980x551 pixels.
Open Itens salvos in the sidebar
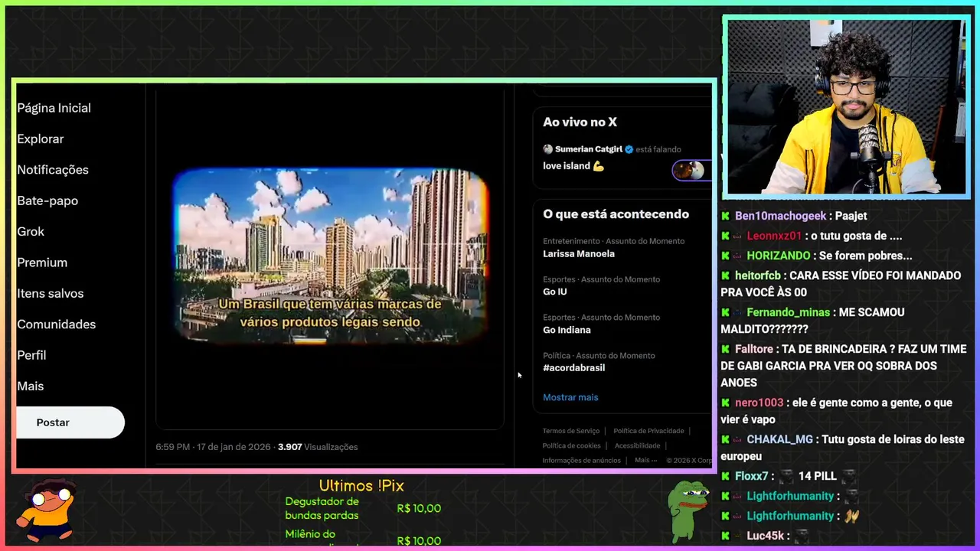pos(51,293)
